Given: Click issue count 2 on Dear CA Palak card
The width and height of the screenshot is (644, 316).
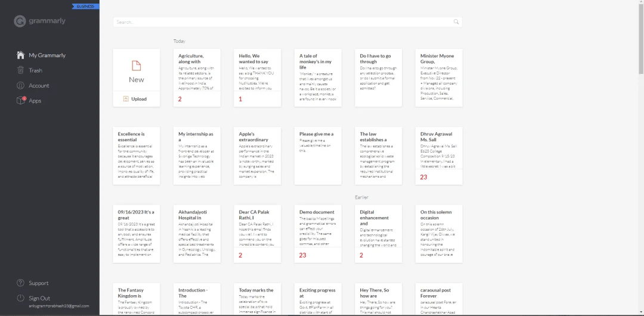Looking at the screenshot, I should 240,255.
